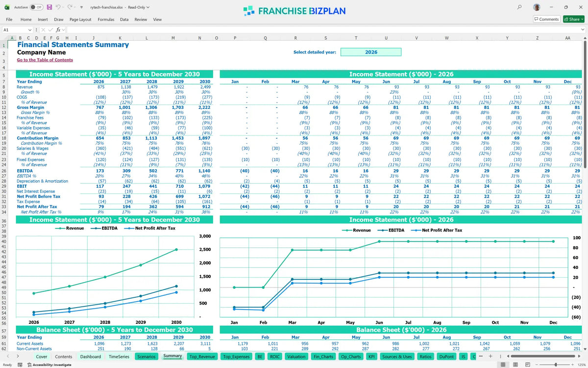The height and width of the screenshot is (368, 588).
Task: Select the Top_Expenses sheet tab
Action: coord(236,357)
